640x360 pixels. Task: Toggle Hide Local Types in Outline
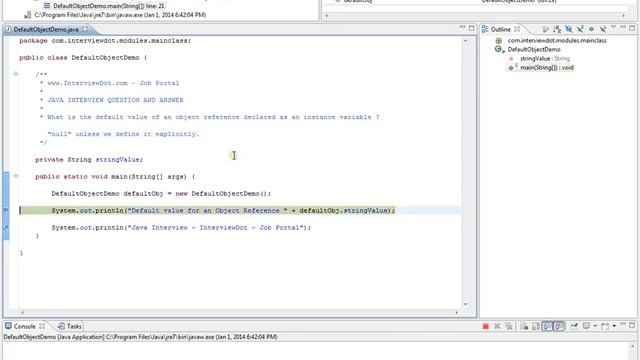pos(603,29)
